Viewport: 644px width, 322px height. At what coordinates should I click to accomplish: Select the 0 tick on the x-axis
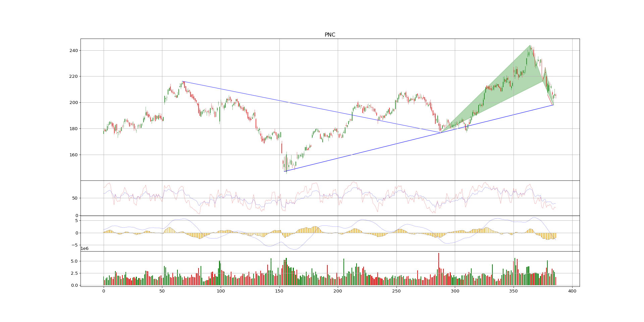pyautogui.click(x=103, y=291)
